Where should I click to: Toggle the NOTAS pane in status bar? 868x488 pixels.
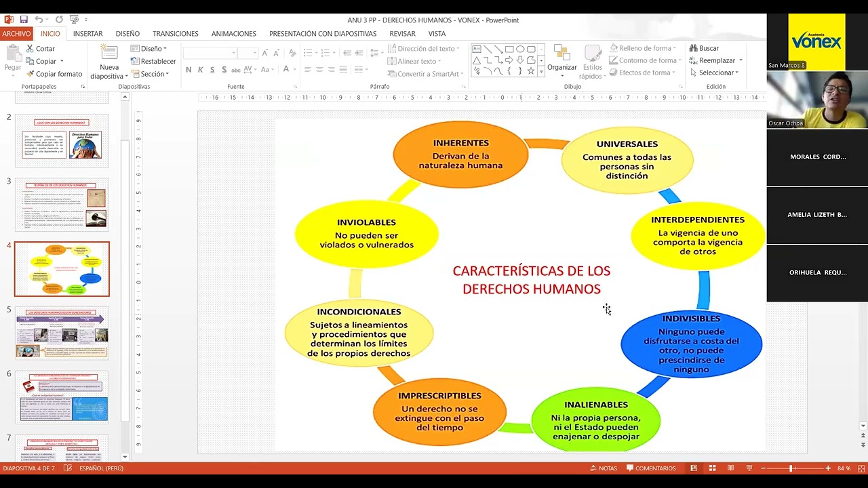pos(603,468)
